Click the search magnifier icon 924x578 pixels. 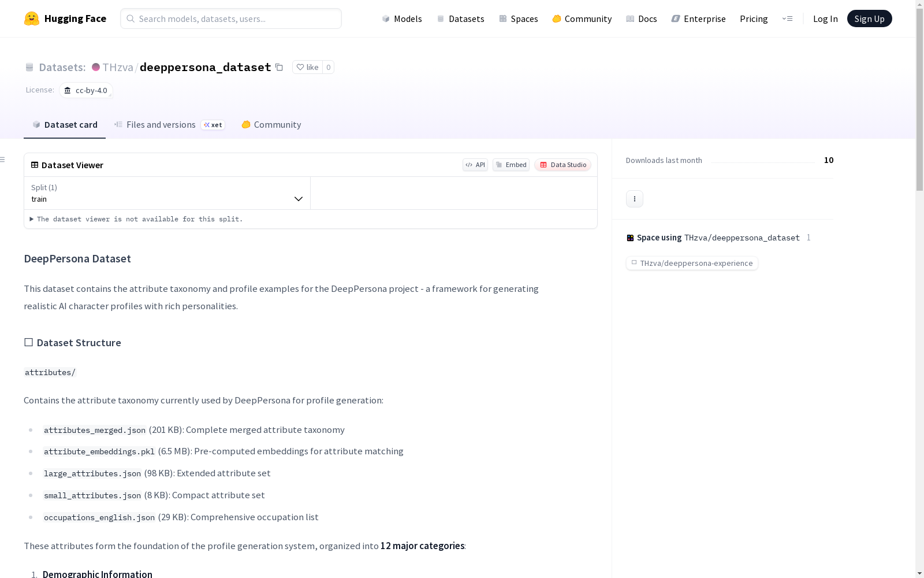pyautogui.click(x=131, y=18)
